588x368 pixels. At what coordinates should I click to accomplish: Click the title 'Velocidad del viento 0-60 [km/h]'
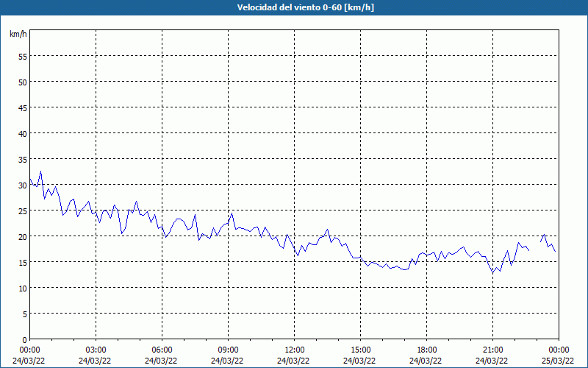coord(305,7)
